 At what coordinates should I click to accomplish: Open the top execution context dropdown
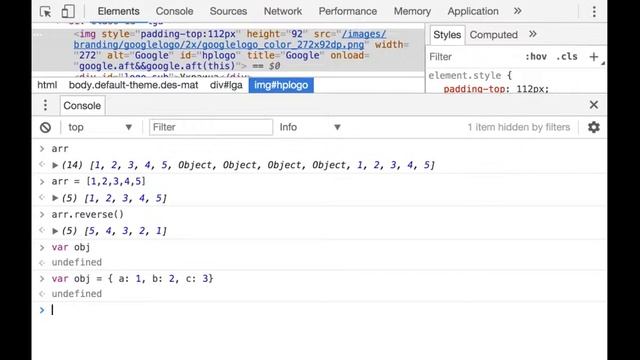tap(100, 127)
